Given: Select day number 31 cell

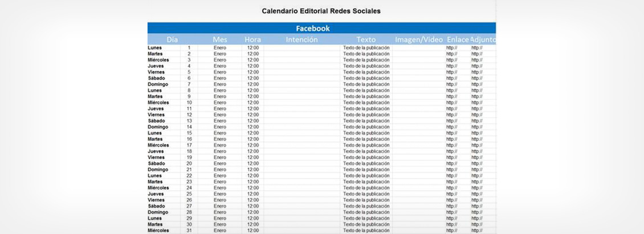Looking at the screenshot, I should click(x=189, y=231).
